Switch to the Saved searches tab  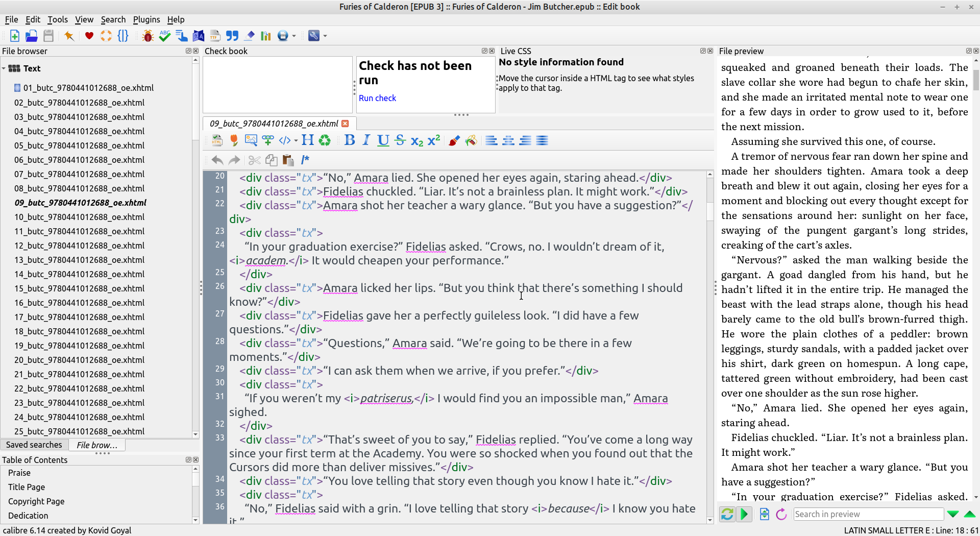[x=34, y=445]
